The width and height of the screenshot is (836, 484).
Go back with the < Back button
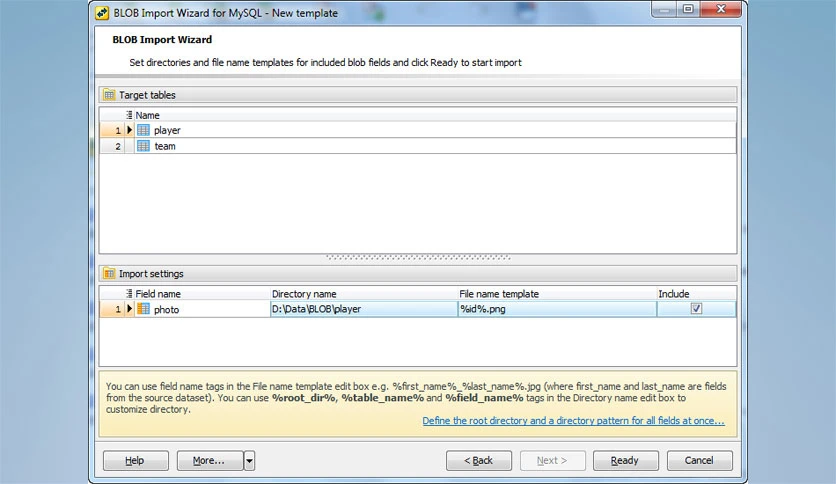(479, 461)
